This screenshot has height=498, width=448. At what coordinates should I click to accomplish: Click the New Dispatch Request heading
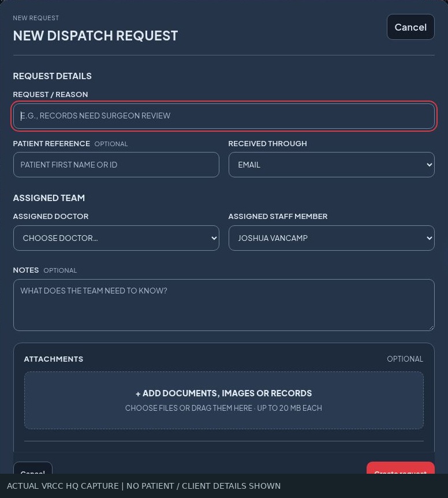tap(95, 36)
